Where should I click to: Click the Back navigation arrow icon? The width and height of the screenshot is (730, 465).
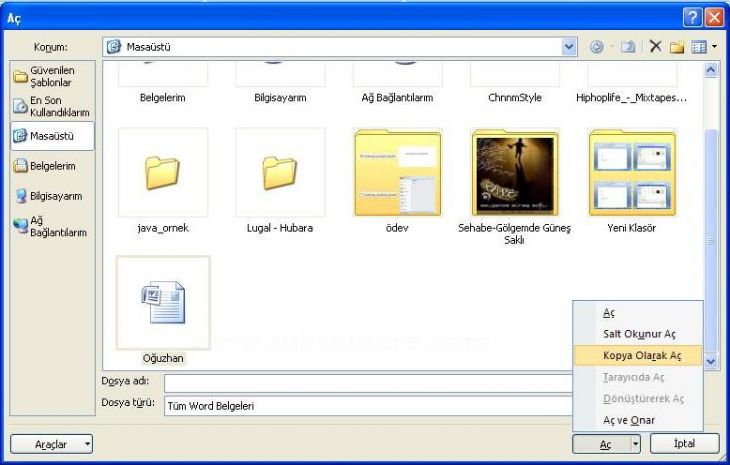coord(596,47)
